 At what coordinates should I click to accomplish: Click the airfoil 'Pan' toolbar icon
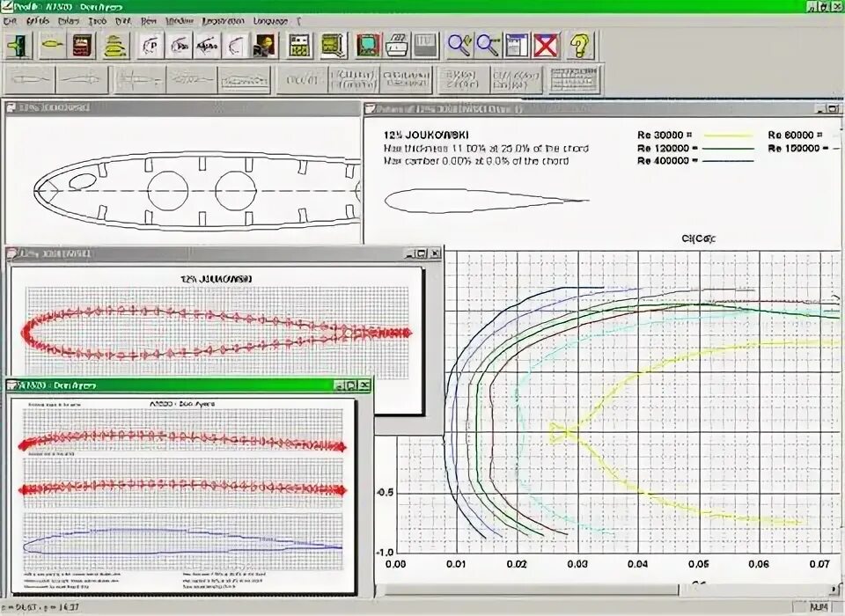[x=179, y=45]
